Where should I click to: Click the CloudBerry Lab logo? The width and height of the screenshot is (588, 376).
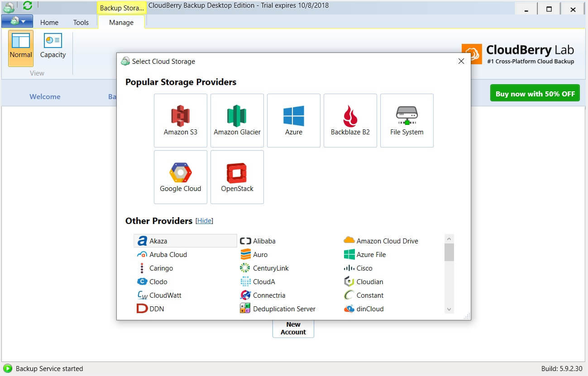518,54
